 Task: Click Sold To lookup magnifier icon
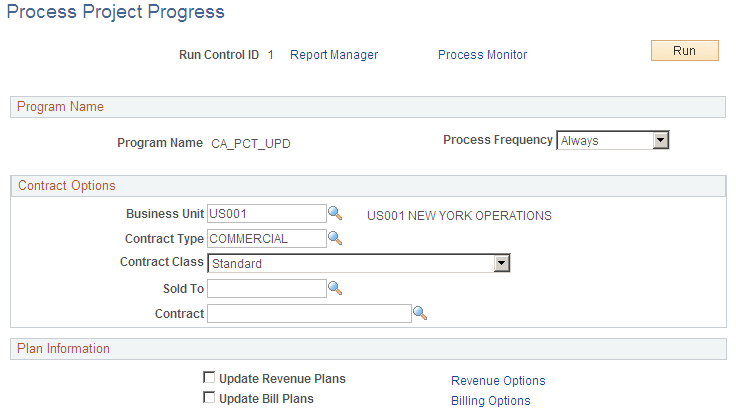[x=336, y=288]
